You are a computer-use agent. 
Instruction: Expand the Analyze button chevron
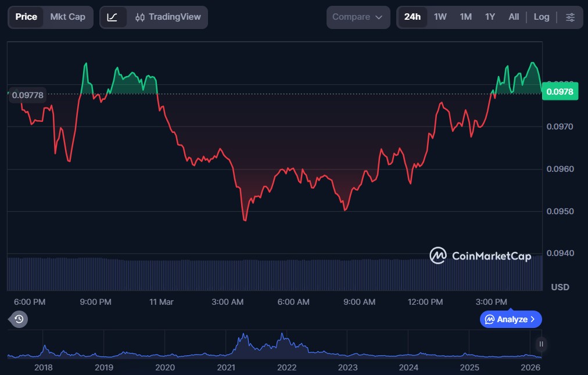click(x=533, y=319)
